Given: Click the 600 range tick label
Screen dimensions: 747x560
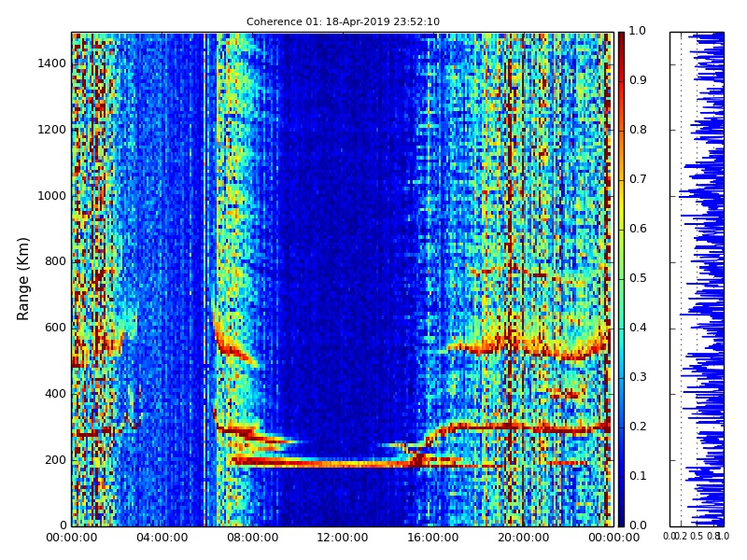Looking at the screenshot, I should click(x=55, y=328).
